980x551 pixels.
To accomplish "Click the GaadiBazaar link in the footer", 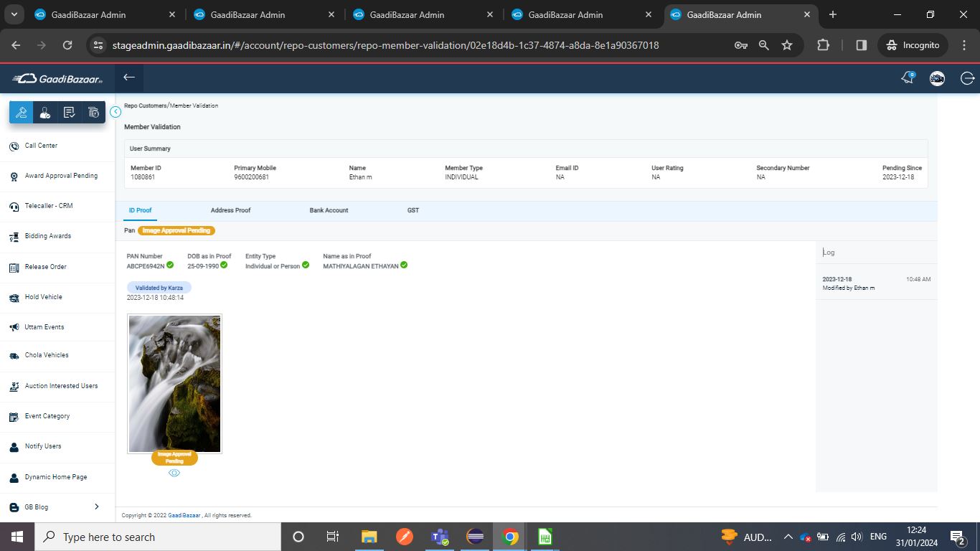I will pos(184,515).
